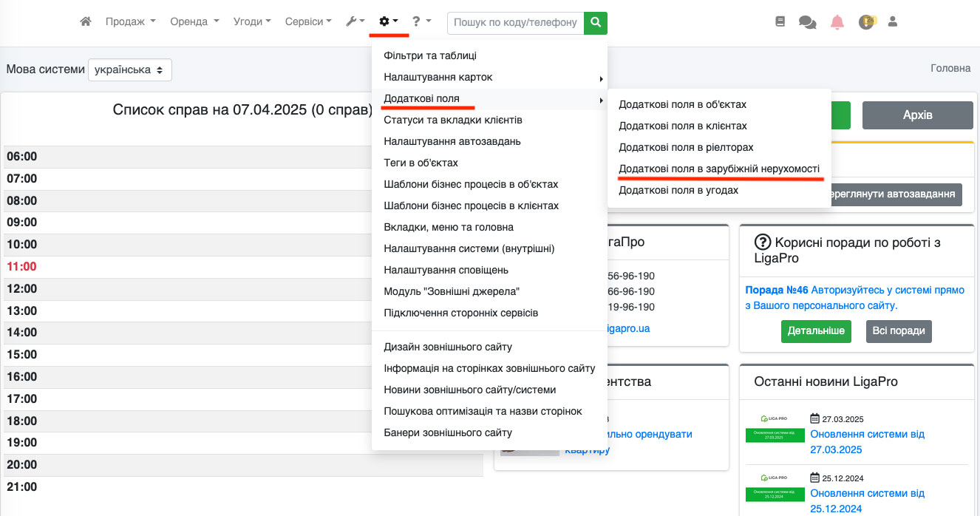This screenshot has height=516, width=980.
Task: Open the question mark help menu
Action: pos(421,22)
